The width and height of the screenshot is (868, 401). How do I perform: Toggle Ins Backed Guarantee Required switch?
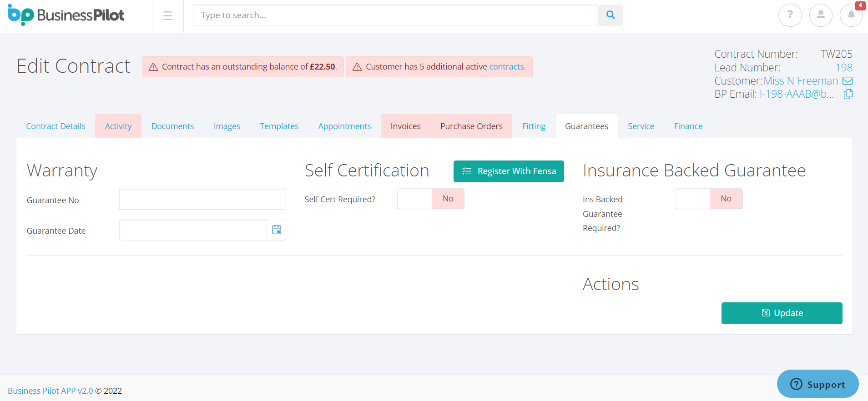point(709,199)
